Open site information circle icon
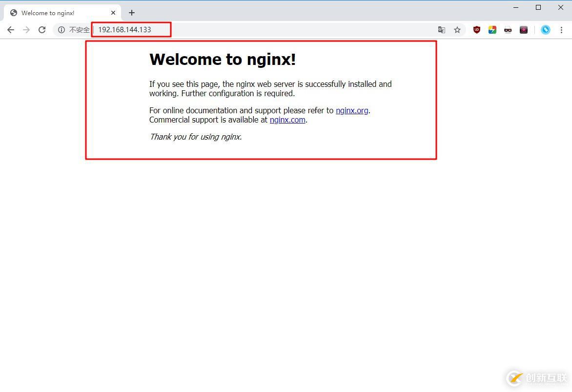 [x=61, y=30]
